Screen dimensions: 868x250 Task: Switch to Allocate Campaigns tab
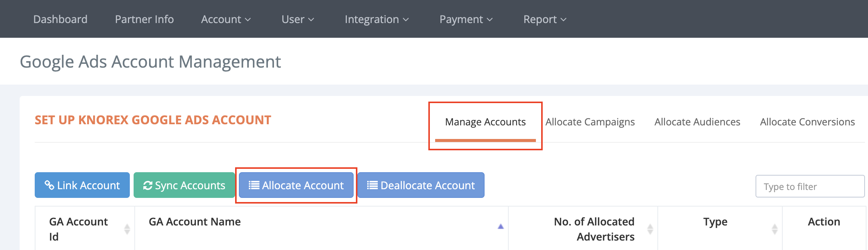pyautogui.click(x=590, y=122)
